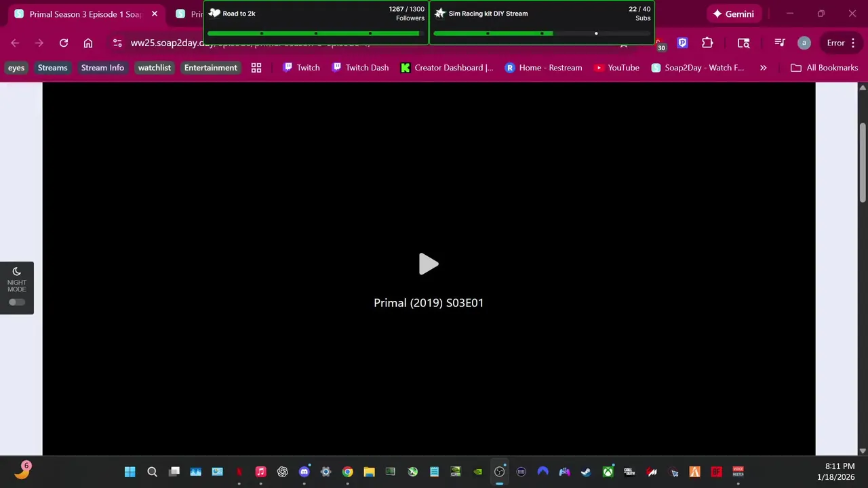Open Task View on the taskbar
868x488 pixels.
tap(174, 472)
